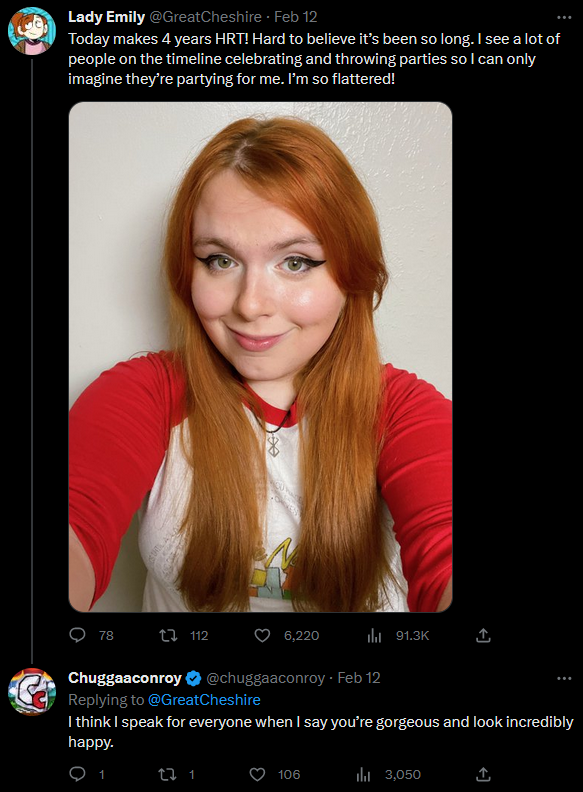Reply to Chuggaaconroy's comment
Image resolution: width=583 pixels, height=792 pixels.
pyautogui.click(x=77, y=774)
